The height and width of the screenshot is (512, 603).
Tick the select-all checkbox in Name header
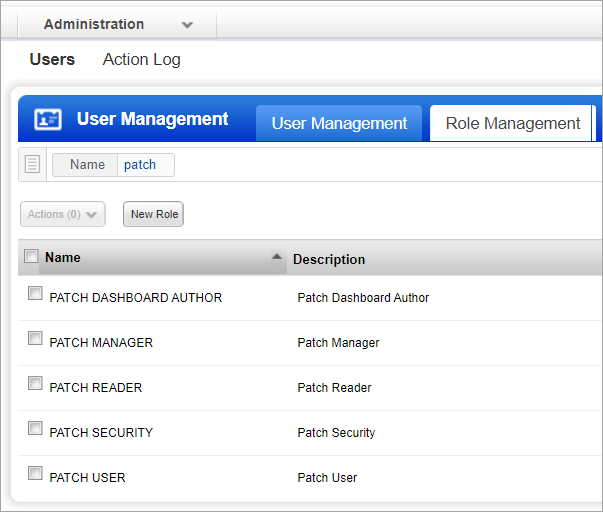tap(31, 256)
